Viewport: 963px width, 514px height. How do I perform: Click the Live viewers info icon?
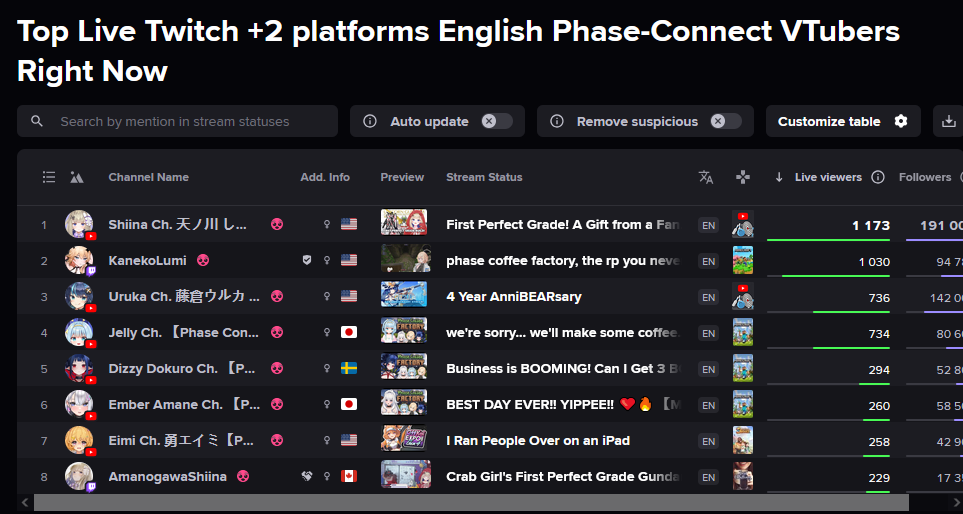tap(878, 177)
